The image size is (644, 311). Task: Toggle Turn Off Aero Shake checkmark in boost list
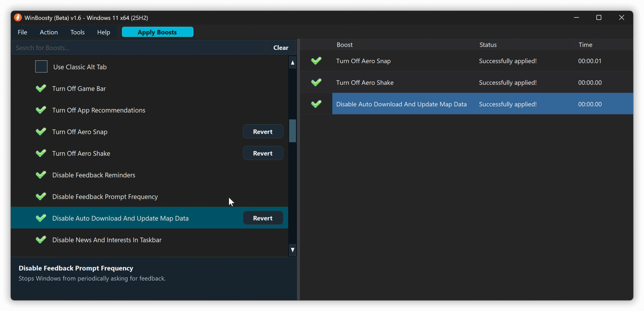[41, 153]
